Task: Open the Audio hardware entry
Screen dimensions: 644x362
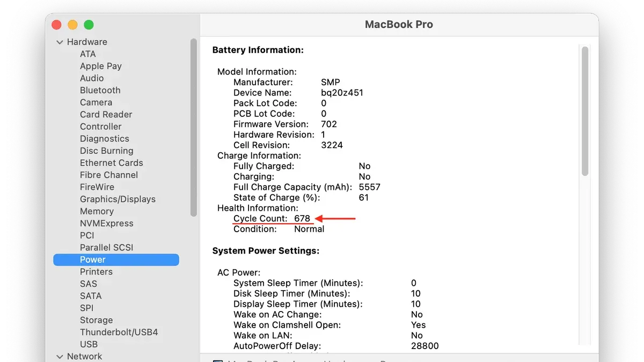Action: [x=92, y=78]
